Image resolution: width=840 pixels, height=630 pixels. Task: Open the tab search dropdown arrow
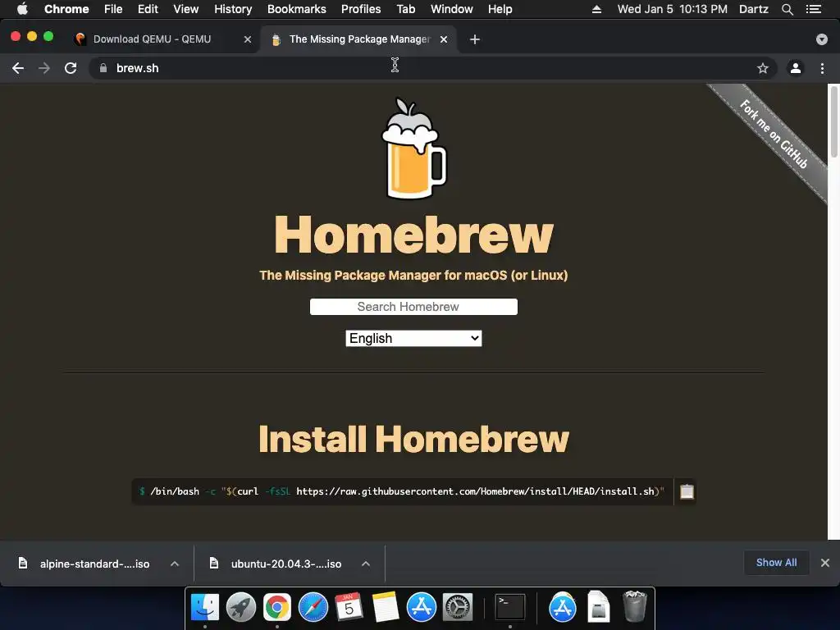coord(822,39)
